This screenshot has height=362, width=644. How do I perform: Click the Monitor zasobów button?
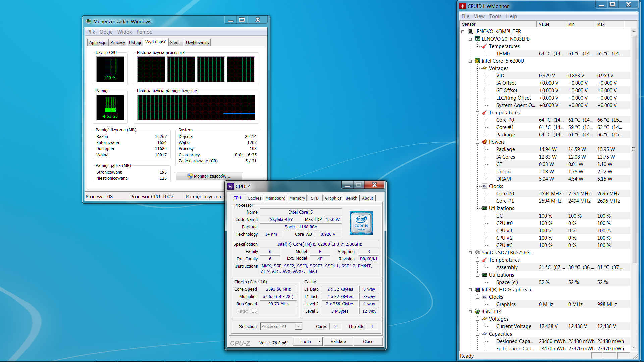tap(209, 176)
